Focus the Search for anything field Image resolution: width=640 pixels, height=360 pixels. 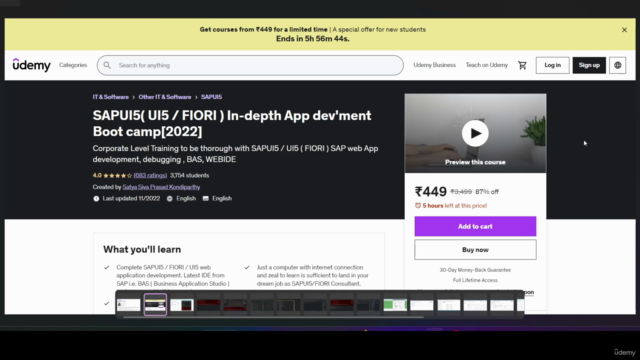pyautogui.click(x=250, y=65)
